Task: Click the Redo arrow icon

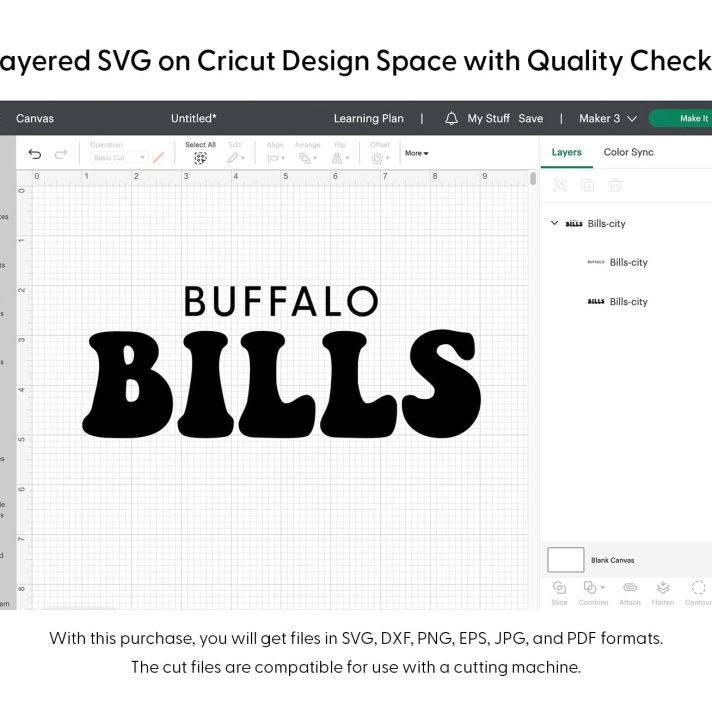Action: point(61,154)
